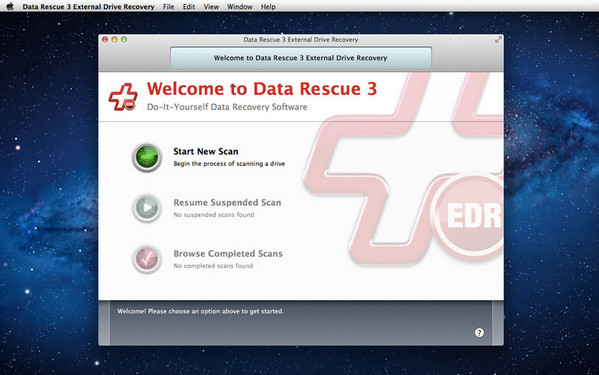Click 'No suspended scans found' text
Screen dimensions: 599x375
coord(214,215)
